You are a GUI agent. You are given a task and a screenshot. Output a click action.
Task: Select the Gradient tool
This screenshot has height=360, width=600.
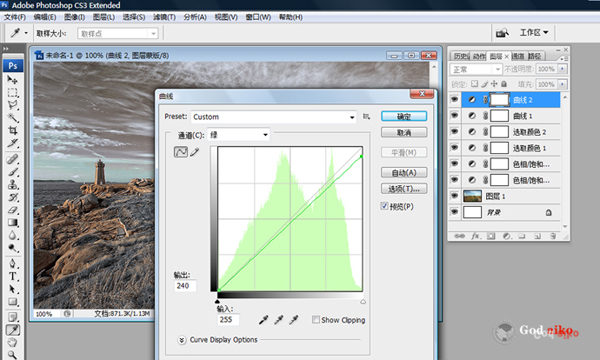click(12, 222)
